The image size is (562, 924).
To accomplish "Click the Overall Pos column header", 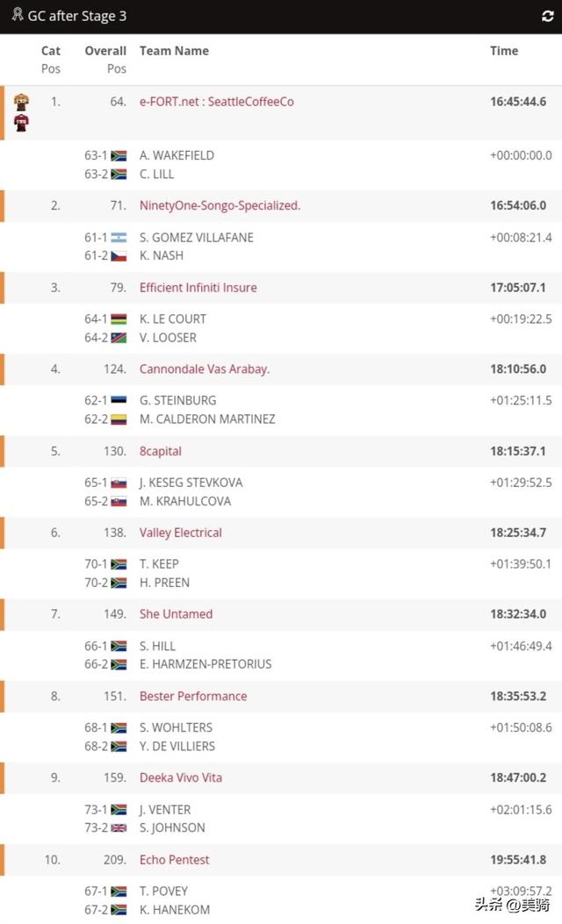I will point(105,60).
